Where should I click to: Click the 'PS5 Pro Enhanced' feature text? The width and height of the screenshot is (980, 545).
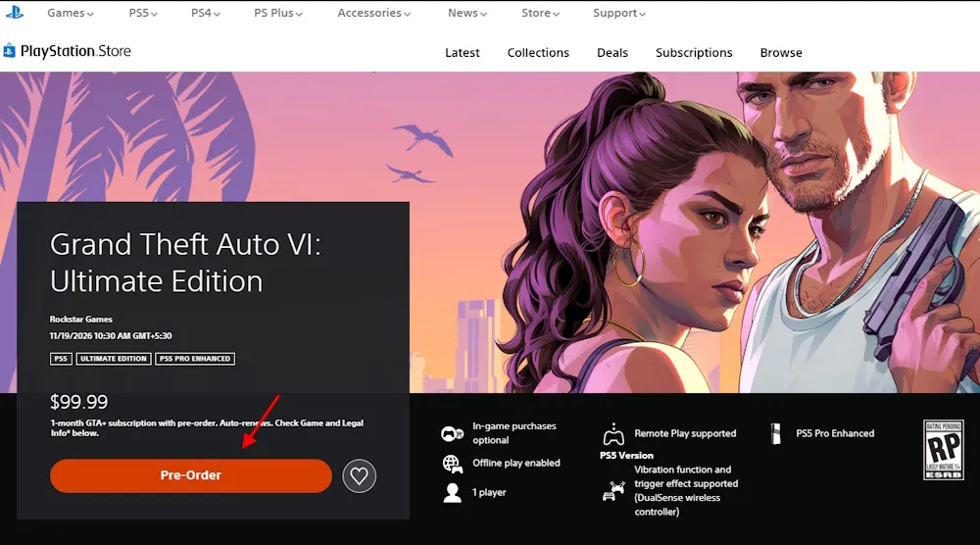coord(835,433)
